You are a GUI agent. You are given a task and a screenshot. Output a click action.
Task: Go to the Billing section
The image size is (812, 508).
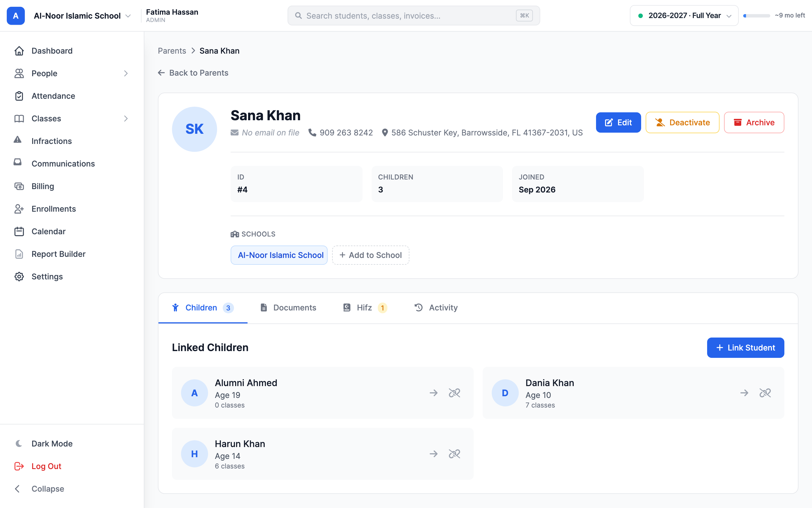point(72,186)
